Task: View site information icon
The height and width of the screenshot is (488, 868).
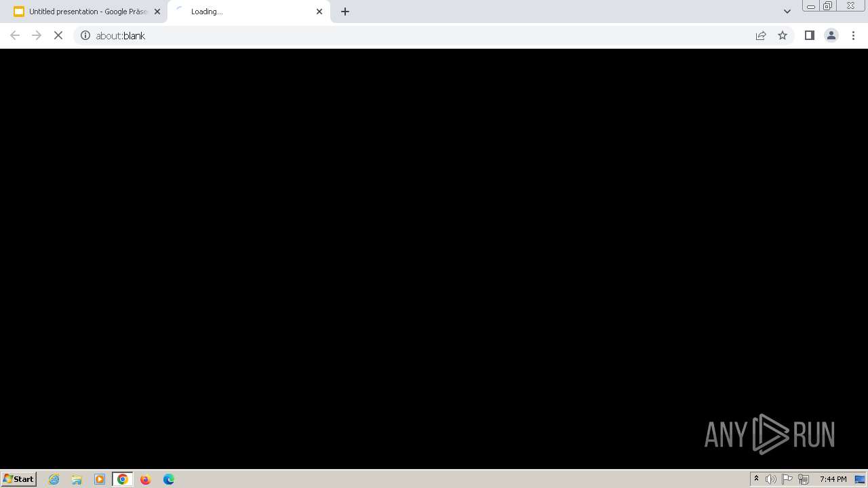Action: tap(85, 35)
